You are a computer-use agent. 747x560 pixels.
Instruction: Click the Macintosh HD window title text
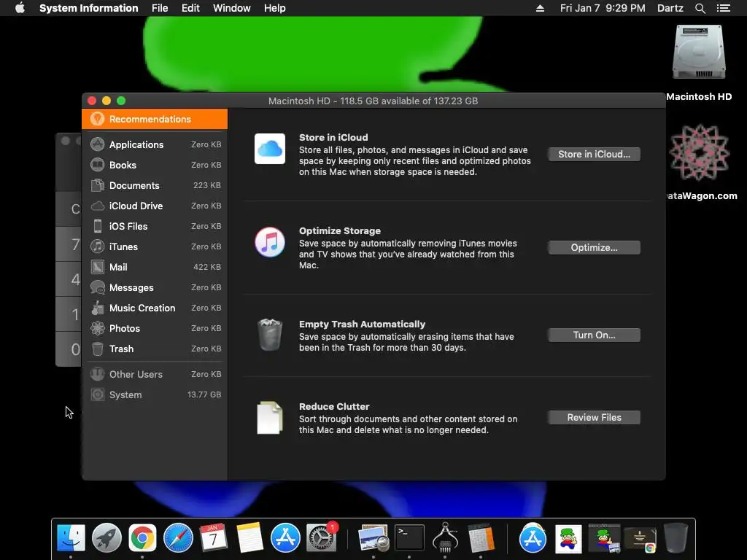coord(373,101)
